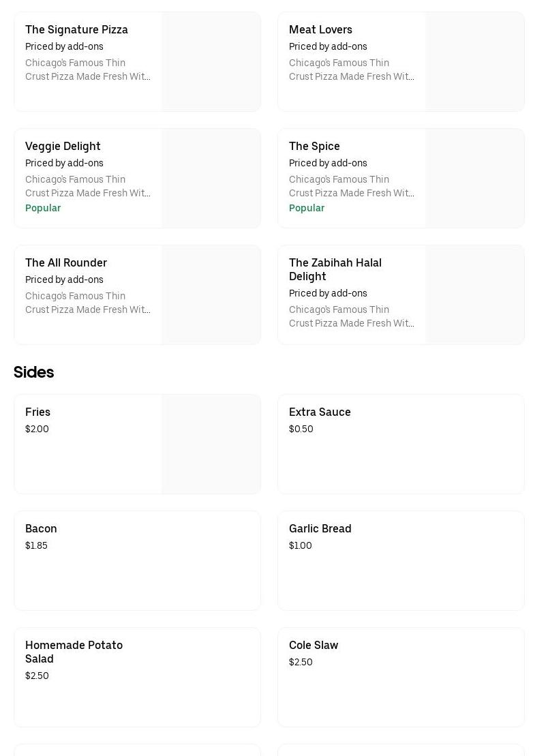The image size is (548, 756).
Task: Choose The Spice pizza title
Action: tap(314, 147)
